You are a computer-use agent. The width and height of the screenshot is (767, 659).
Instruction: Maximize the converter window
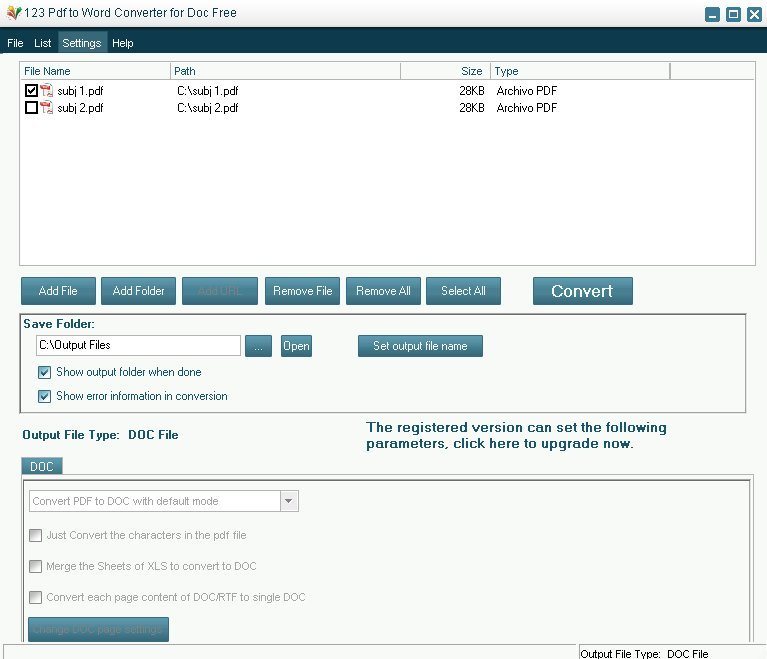733,15
